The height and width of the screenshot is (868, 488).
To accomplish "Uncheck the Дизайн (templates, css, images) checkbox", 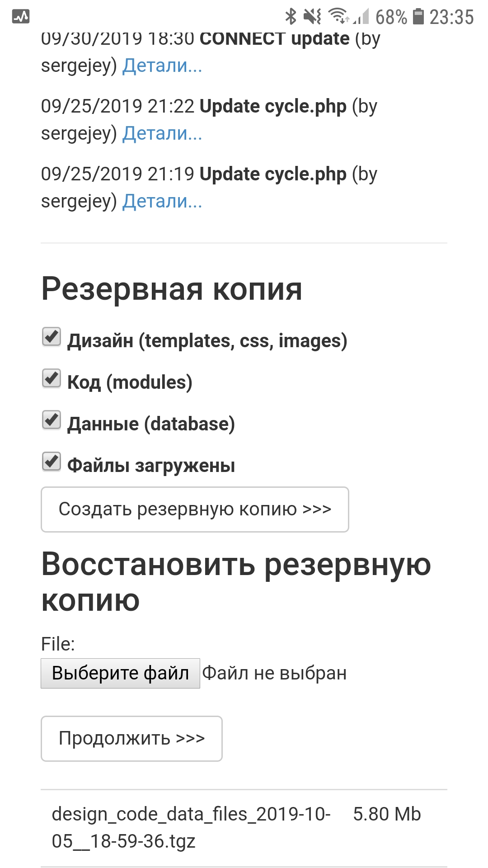I will [x=51, y=337].
